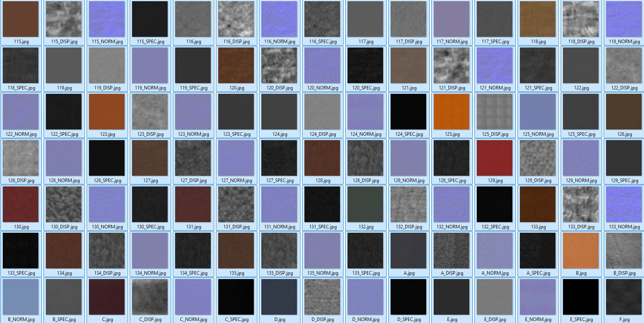
Task: Click the 125.jpg orange leather thumbnail
Action: 451,112
